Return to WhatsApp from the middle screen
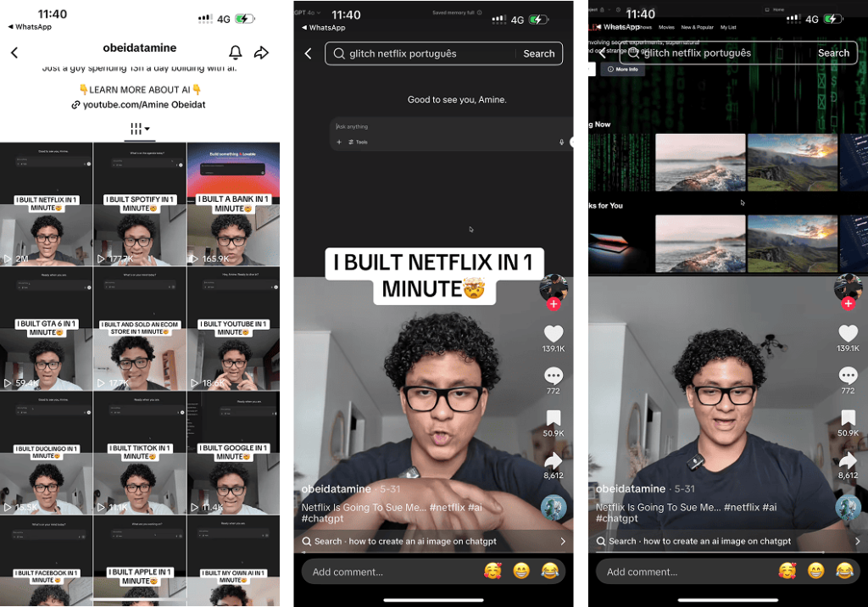Screen dimensions: 868x607 tap(325, 28)
